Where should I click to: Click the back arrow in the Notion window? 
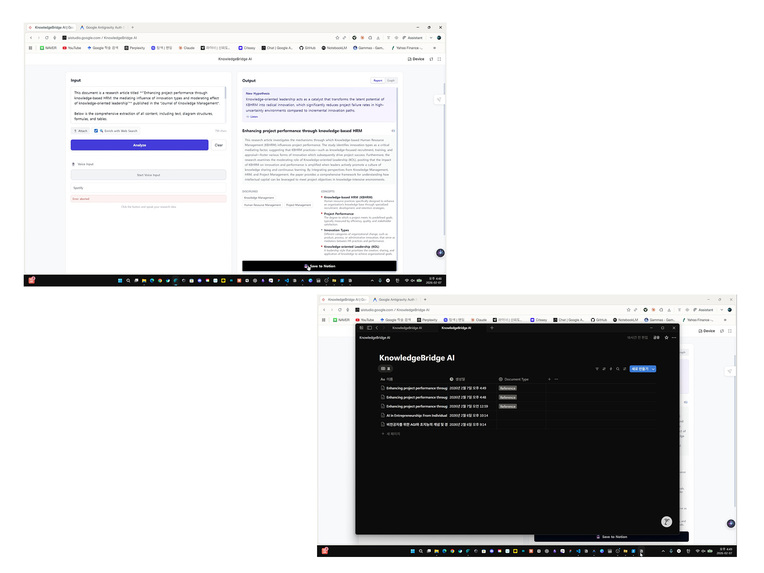click(x=377, y=328)
